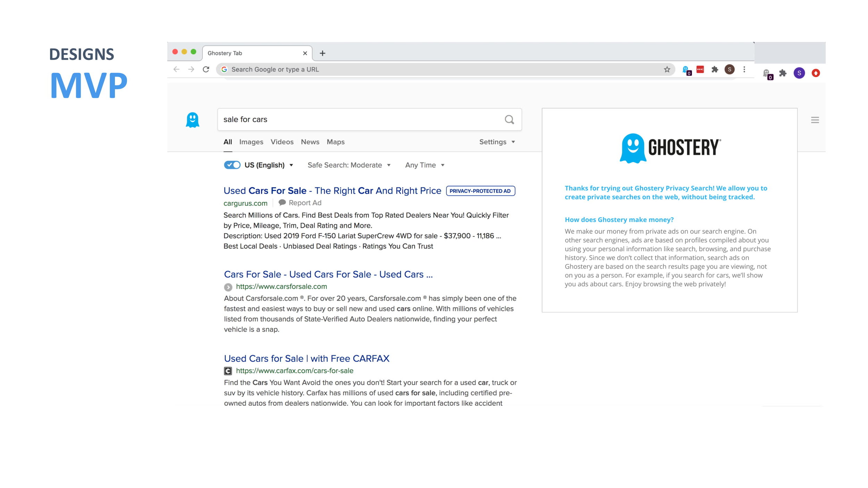Viewport: 868px width, 488px height.
Task: Submit search with the magnifier icon
Action: [x=509, y=119]
